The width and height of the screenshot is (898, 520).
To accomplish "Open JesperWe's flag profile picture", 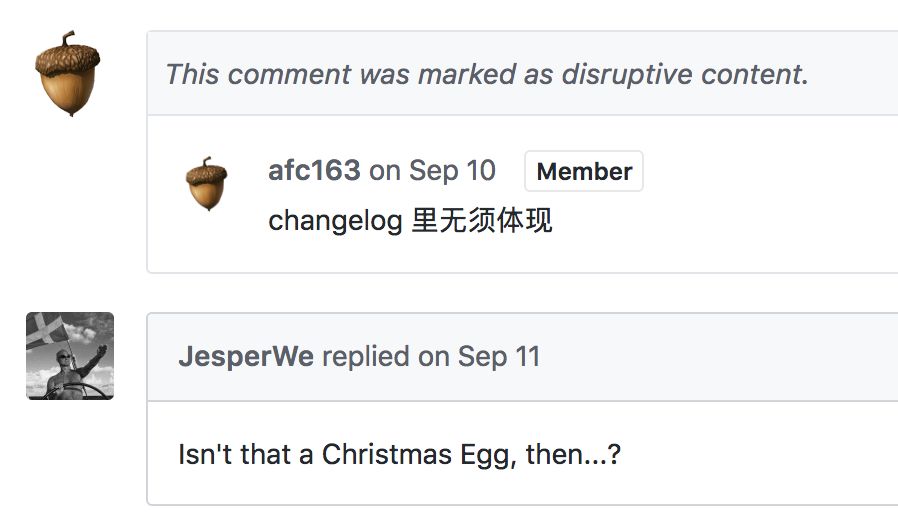I will pos(70,356).
